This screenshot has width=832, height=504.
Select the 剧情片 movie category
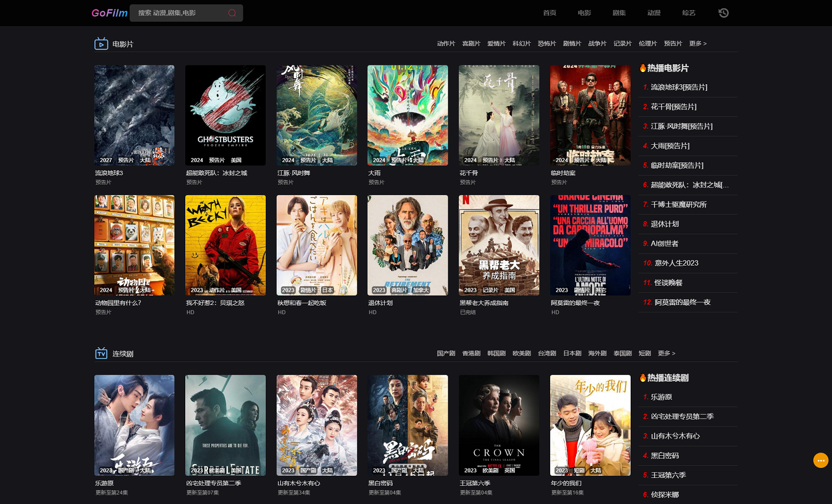click(572, 43)
